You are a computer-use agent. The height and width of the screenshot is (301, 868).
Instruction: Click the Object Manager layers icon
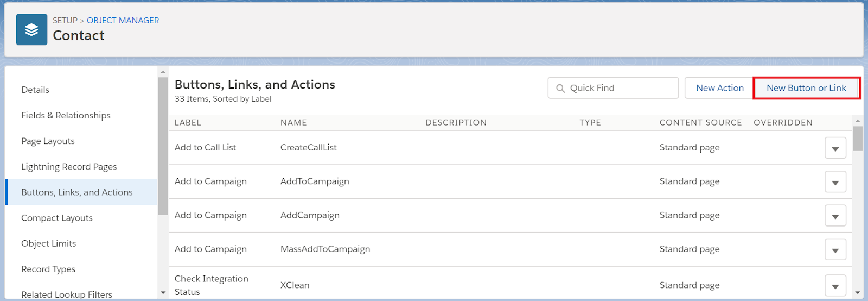(31, 29)
